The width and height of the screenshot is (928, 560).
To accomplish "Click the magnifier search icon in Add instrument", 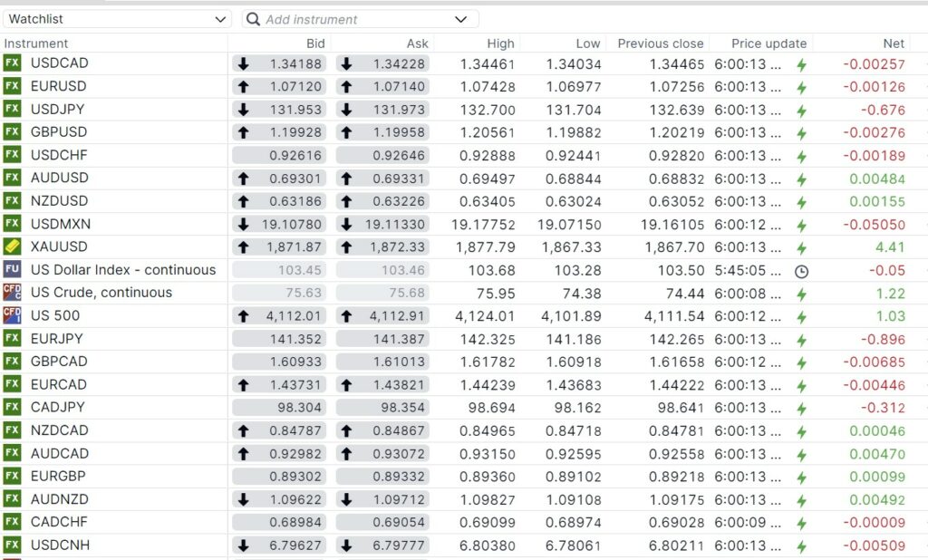I will (x=254, y=19).
